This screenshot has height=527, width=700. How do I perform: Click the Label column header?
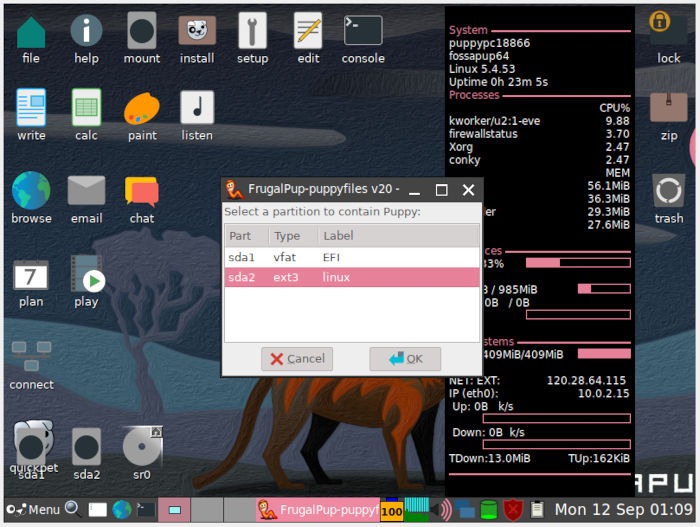click(x=399, y=235)
